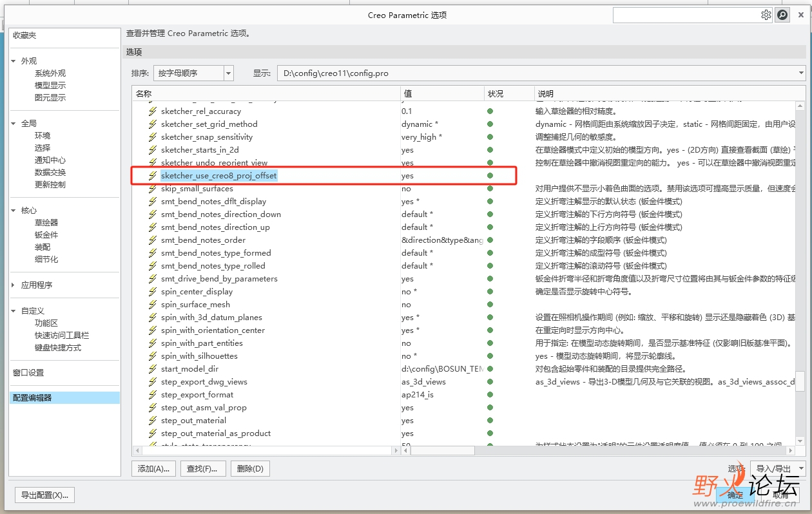Open the search settings gear icon
812x514 pixels.
pos(766,15)
